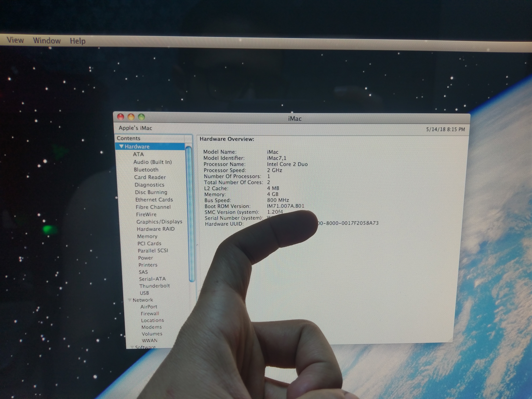Select Power in the sidebar
The image size is (532, 399).
(145, 258)
